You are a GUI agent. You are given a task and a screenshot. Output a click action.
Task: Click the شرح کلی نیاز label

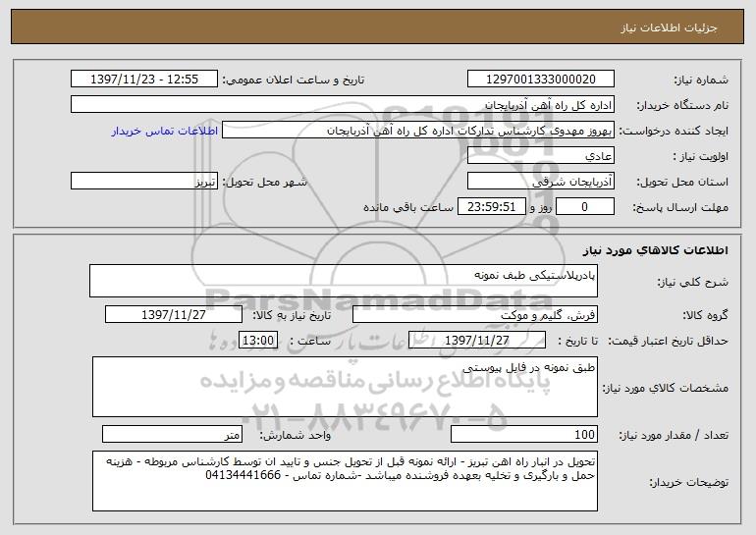point(693,283)
